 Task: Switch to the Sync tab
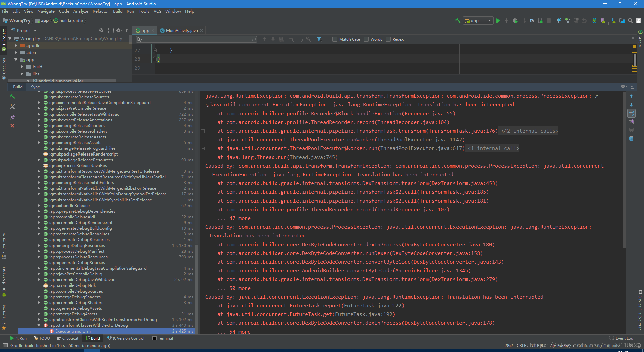pos(35,87)
